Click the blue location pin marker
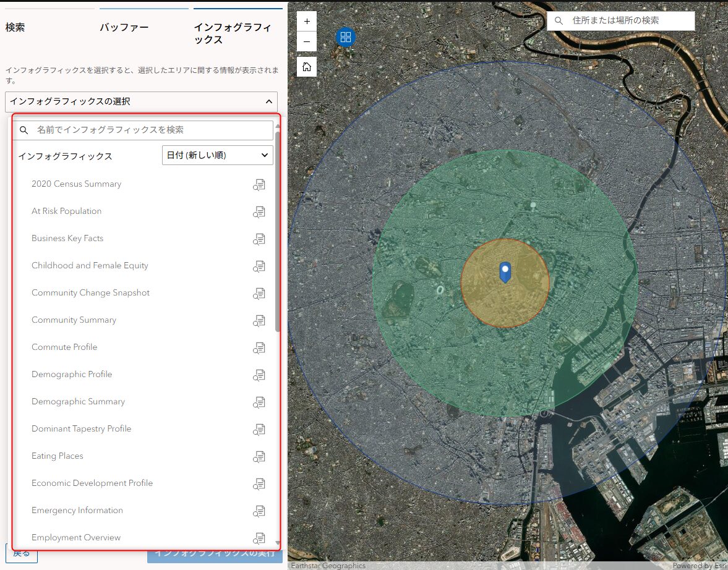728x570 pixels. [x=505, y=272]
